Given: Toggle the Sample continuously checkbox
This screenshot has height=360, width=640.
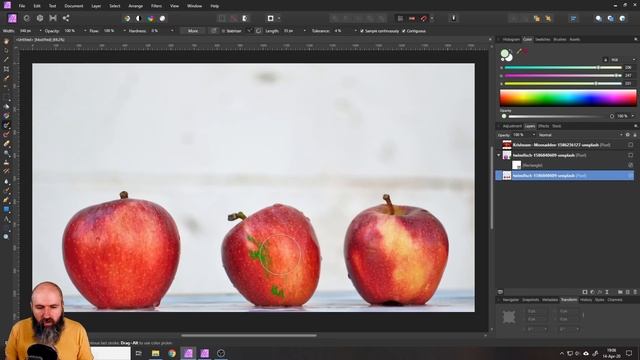Looking at the screenshot, I should pos(362,31).
